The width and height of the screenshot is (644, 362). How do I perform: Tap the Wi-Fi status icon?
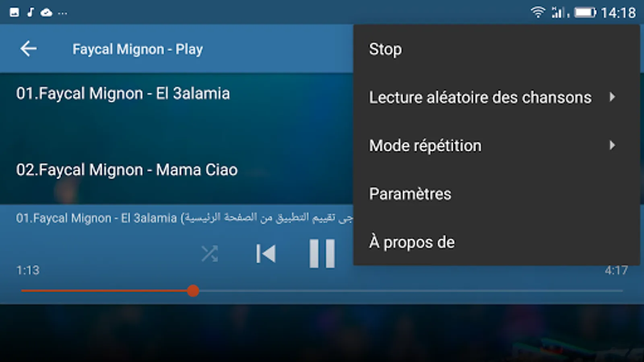point(538,12)
